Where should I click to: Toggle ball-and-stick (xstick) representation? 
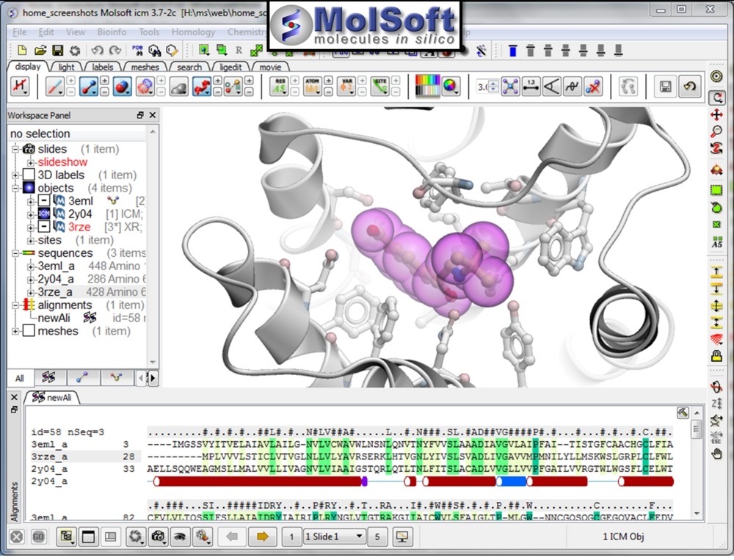pyautogui.click(x=88, y=87)
